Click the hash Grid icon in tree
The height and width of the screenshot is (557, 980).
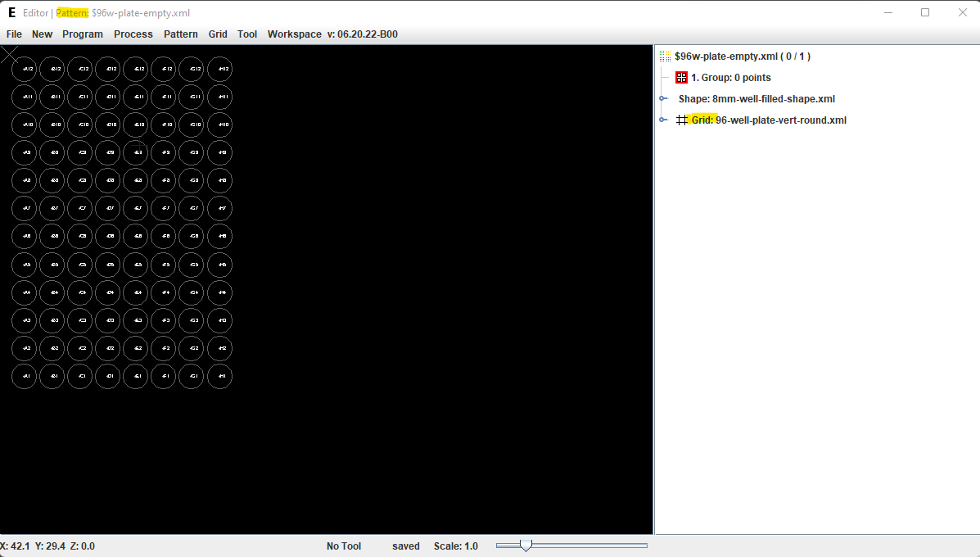pyautogui.click(x=681, y=120)
